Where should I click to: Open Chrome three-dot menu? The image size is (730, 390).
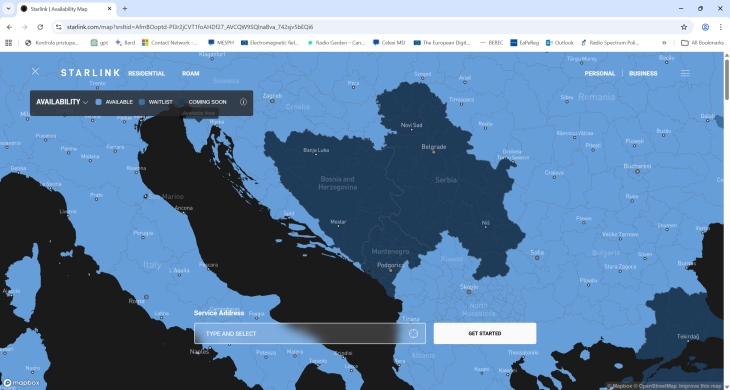pyautogui.click(x=720, y=27)
